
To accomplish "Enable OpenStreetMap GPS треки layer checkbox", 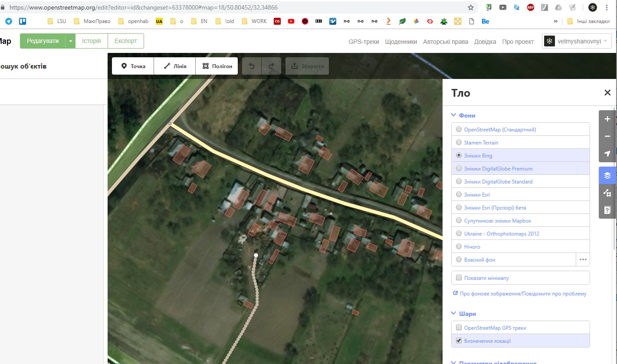I will (x=459, y=328).
